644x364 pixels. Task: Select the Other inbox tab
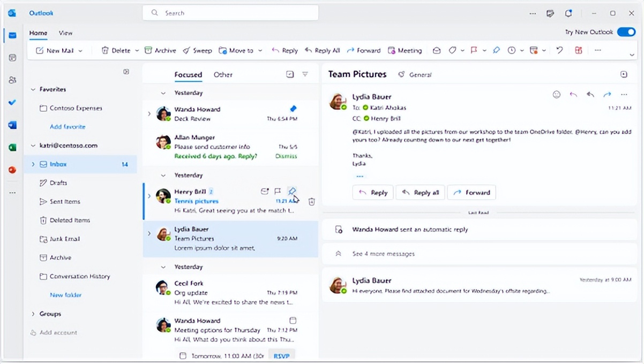(223, 75)
